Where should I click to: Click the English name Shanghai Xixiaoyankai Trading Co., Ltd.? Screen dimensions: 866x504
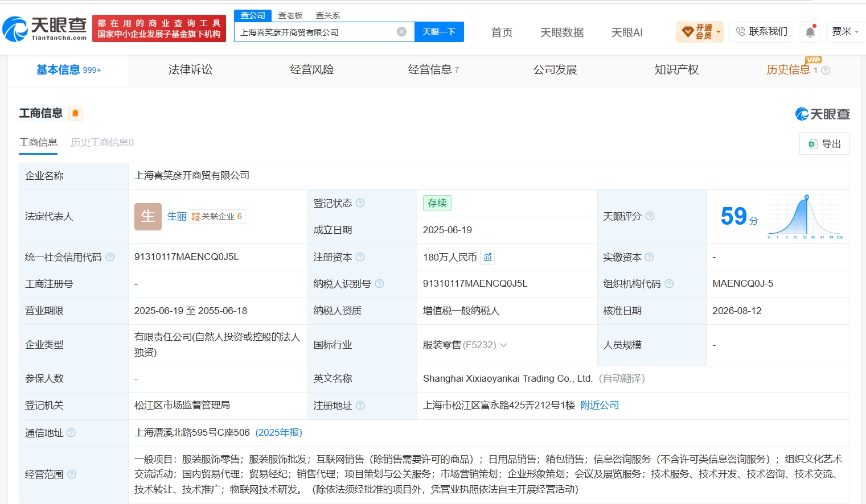508,378
